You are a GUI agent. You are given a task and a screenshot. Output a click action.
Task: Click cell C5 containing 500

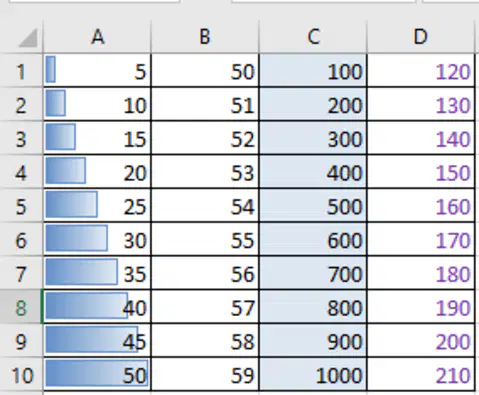[313, 205]
